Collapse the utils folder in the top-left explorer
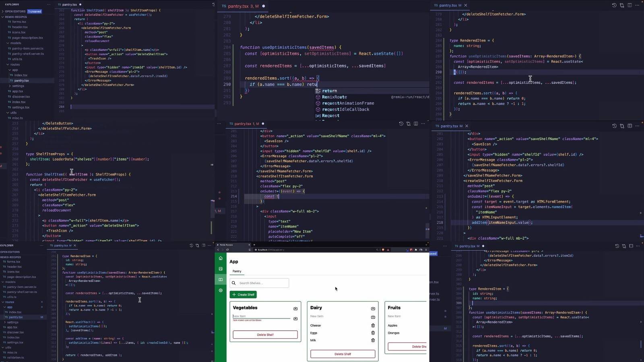Viewport: 644px width, 362px height. click(x=8, y=113)
